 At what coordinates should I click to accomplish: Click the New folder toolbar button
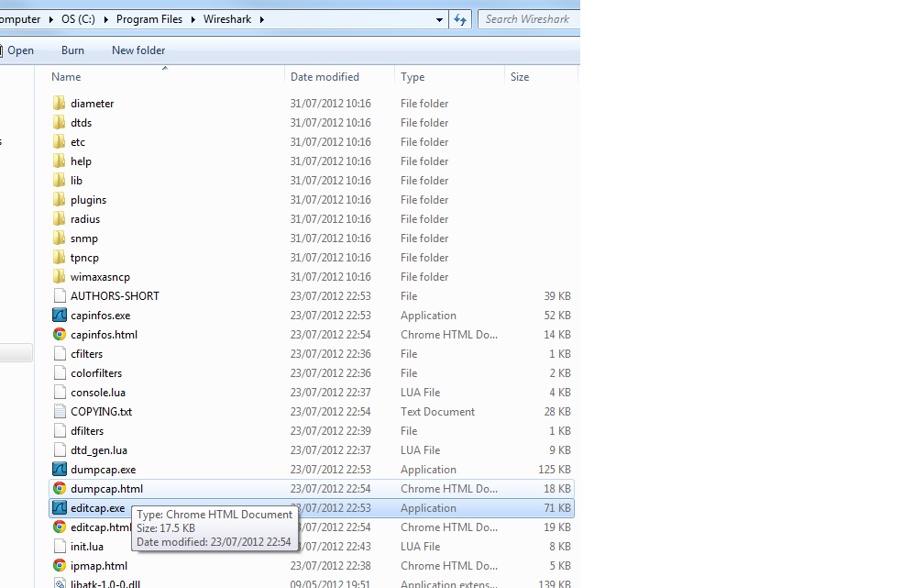[138, 50]
